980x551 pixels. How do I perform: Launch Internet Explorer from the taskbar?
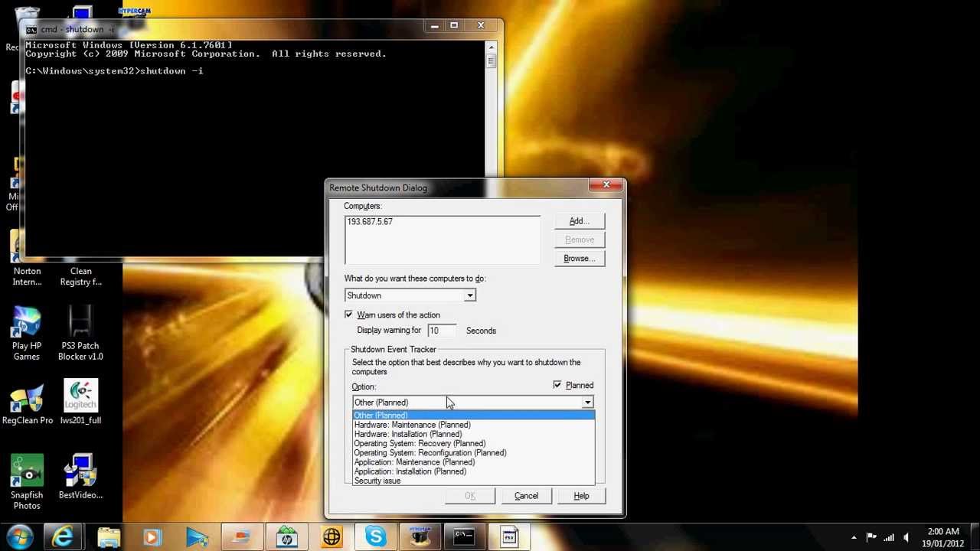coord(64,537)
